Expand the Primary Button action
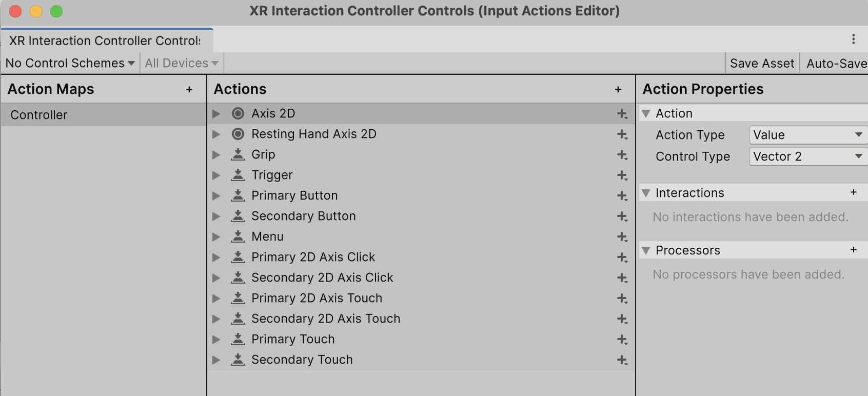 point(215,195)
